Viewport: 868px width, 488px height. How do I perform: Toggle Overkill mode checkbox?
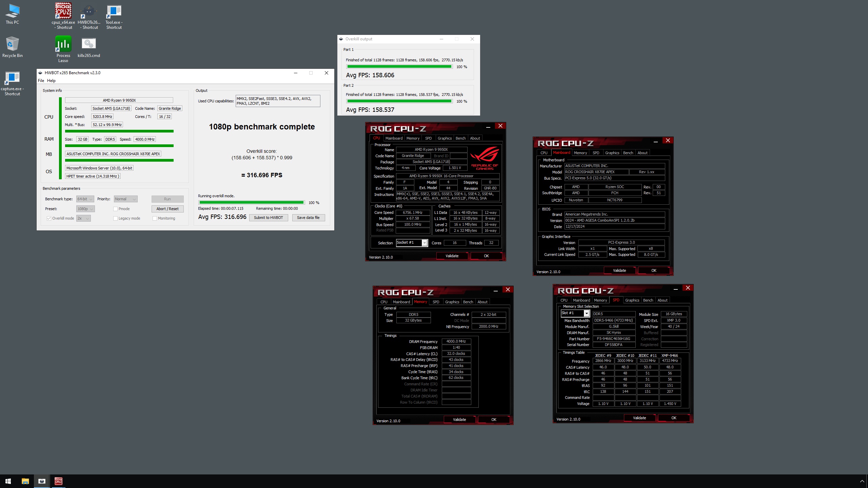pos(49,218)
